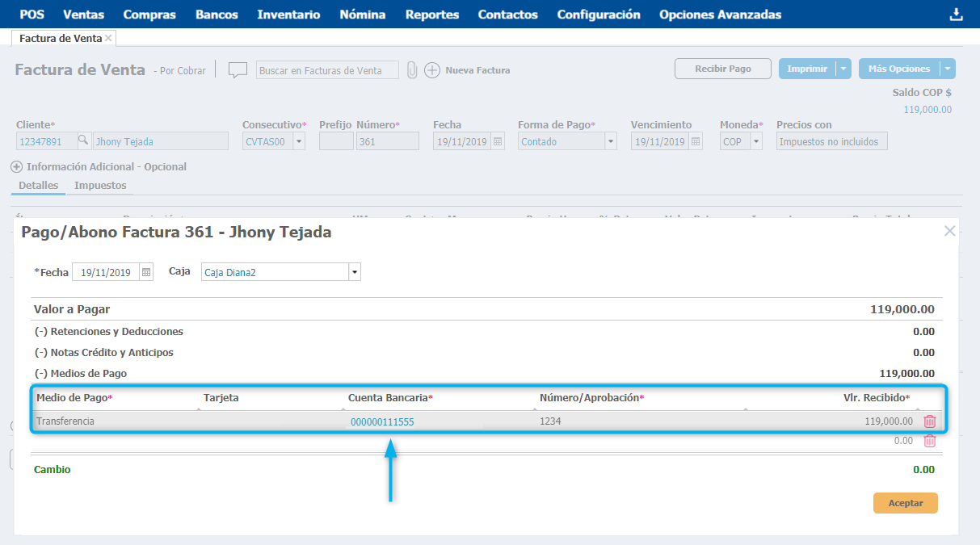The height and width of the screenshot is (545, 980).
Task: Delete the Transferencia payment row
Action: pyautogui.click(x=930, y=421)
